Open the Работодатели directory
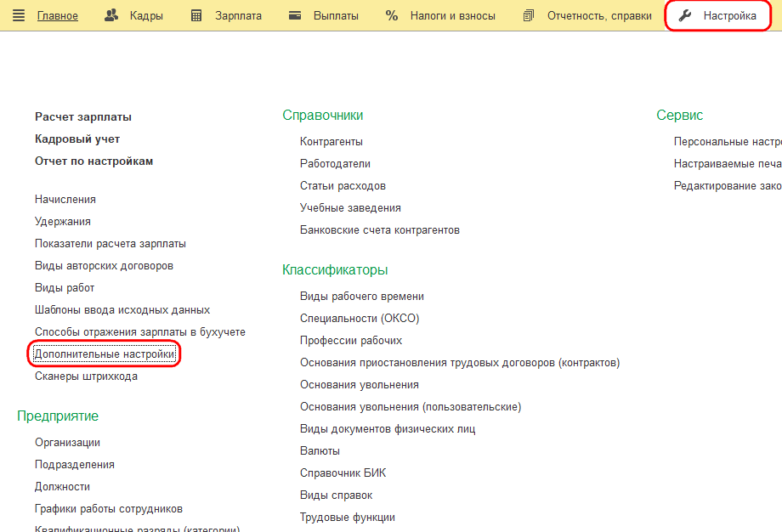The image size is (782, 532). pyautogui.click(x=335, y=163)
